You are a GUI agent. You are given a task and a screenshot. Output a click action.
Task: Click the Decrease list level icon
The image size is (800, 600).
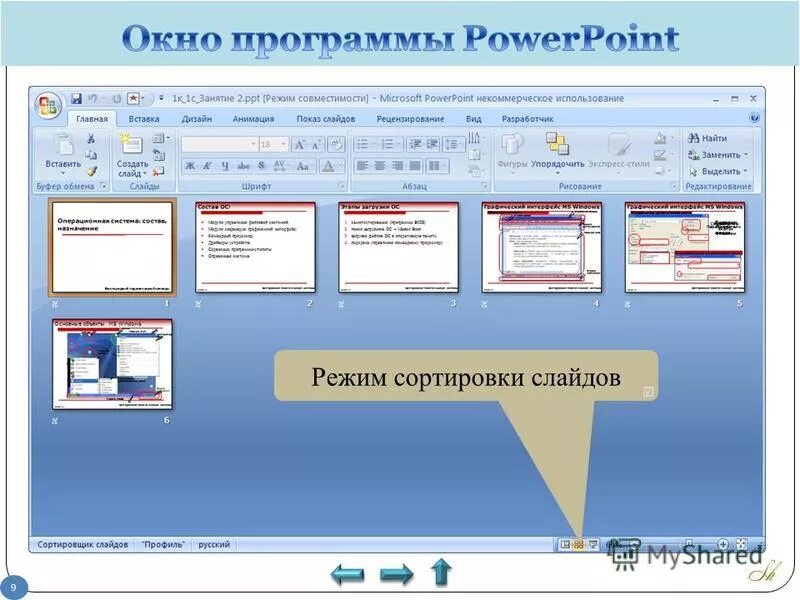pos(415,144)
